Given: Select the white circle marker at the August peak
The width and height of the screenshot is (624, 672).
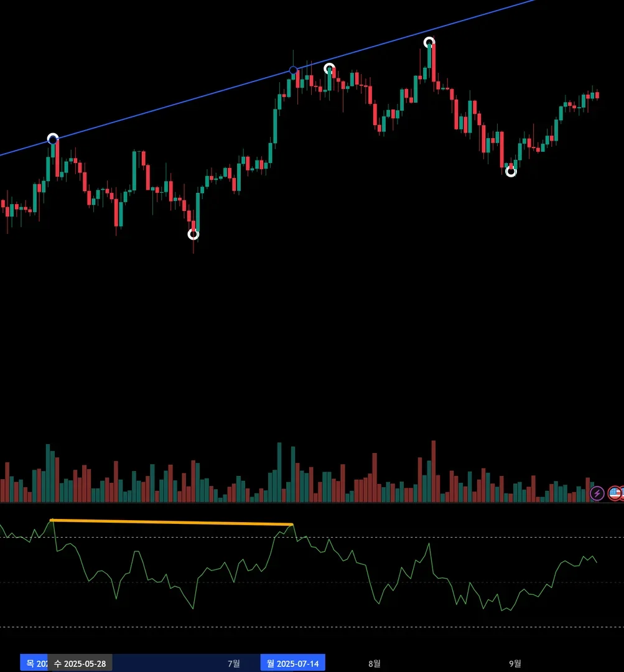Looking at the screenshot, I should [x=429, y=42].
